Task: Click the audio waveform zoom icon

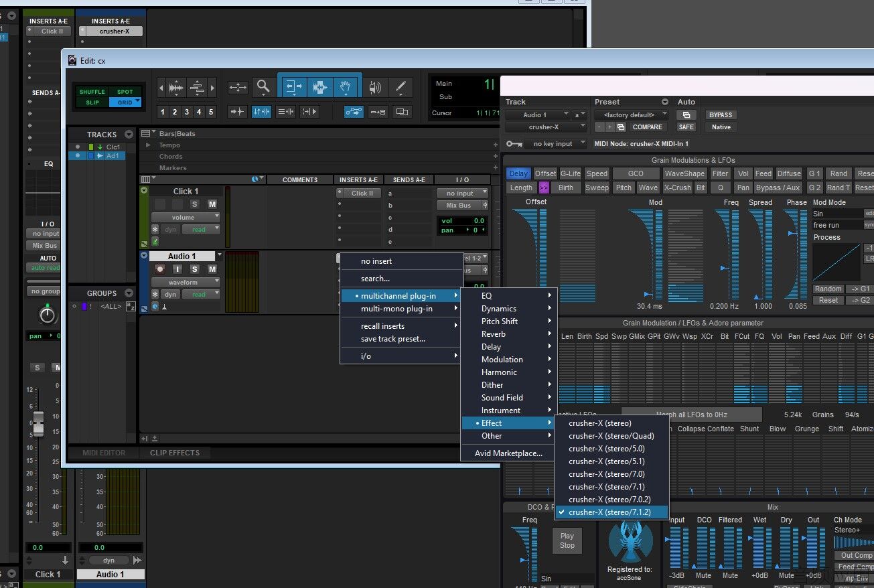Action: (176, 87)
